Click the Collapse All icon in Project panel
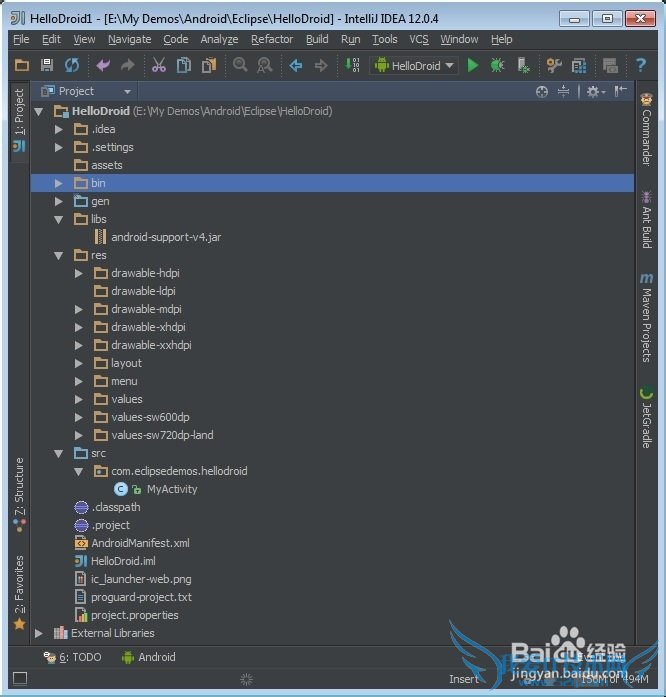This screenshot has width=666, height=697. pos(563,92)
